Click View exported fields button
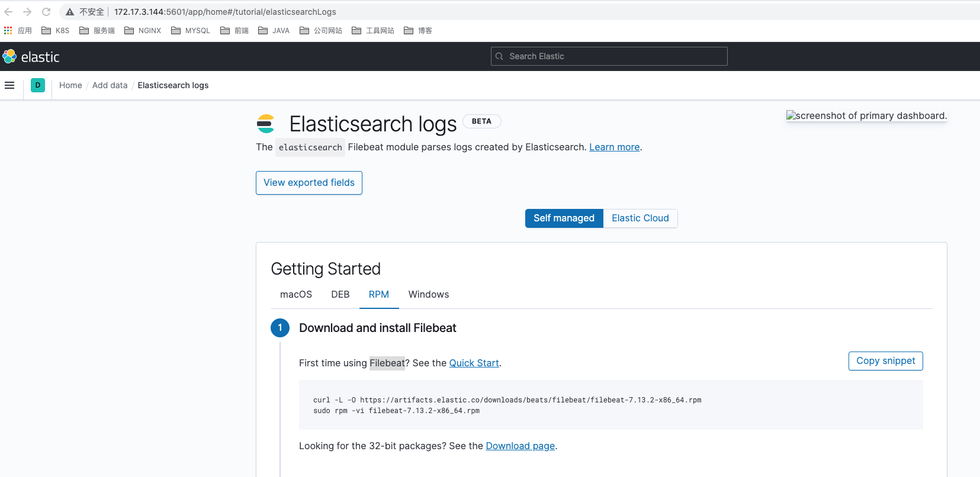 click(309, 183)
